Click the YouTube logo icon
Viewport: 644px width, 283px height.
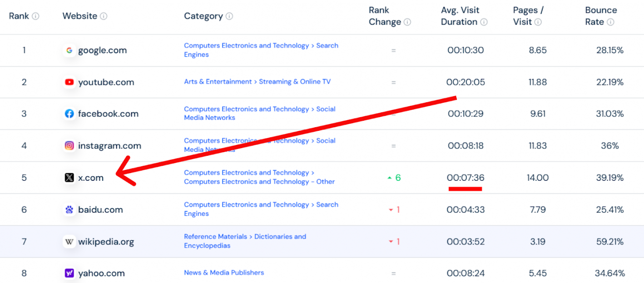[x=69, y=82]
